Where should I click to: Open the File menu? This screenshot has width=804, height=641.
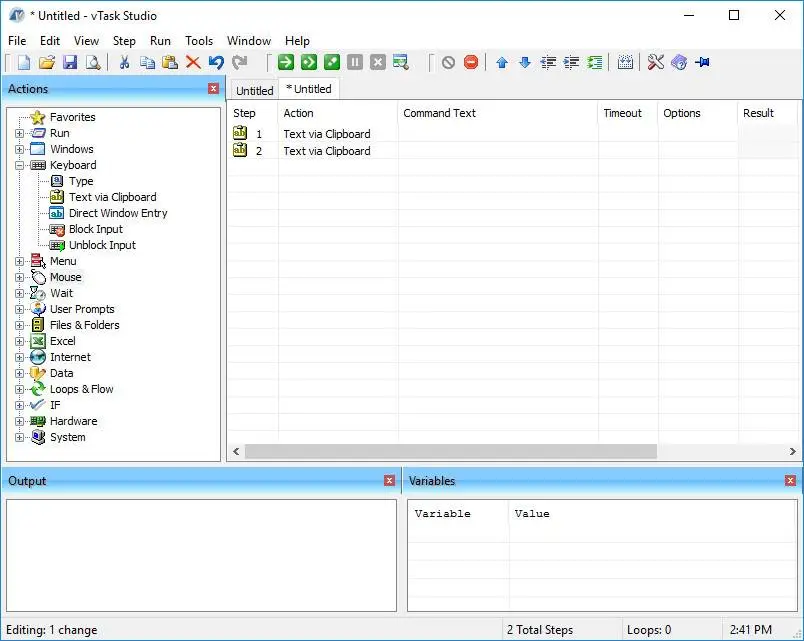coord(17,41)
